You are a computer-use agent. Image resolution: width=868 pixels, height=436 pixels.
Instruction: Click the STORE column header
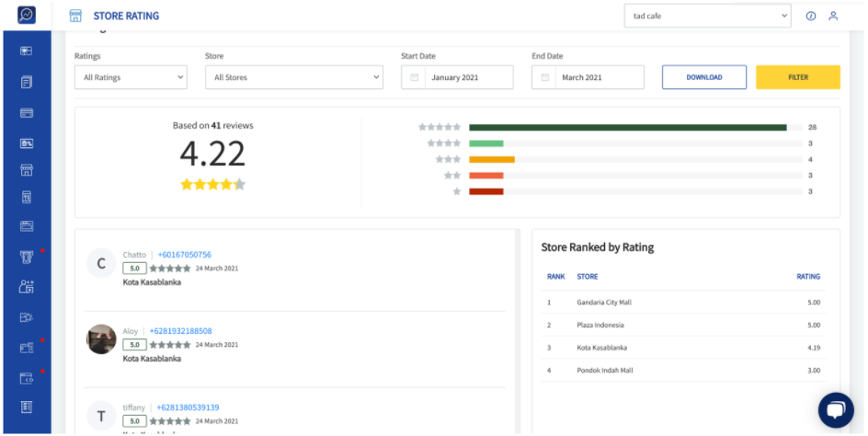(x=588, y=277)
